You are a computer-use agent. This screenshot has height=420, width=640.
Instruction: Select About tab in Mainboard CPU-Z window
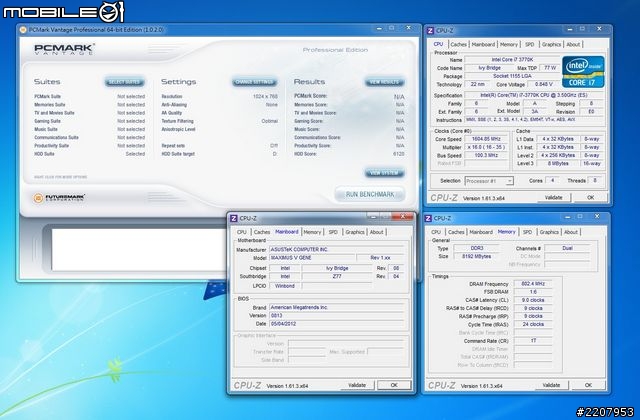click(x=376, y=232)
